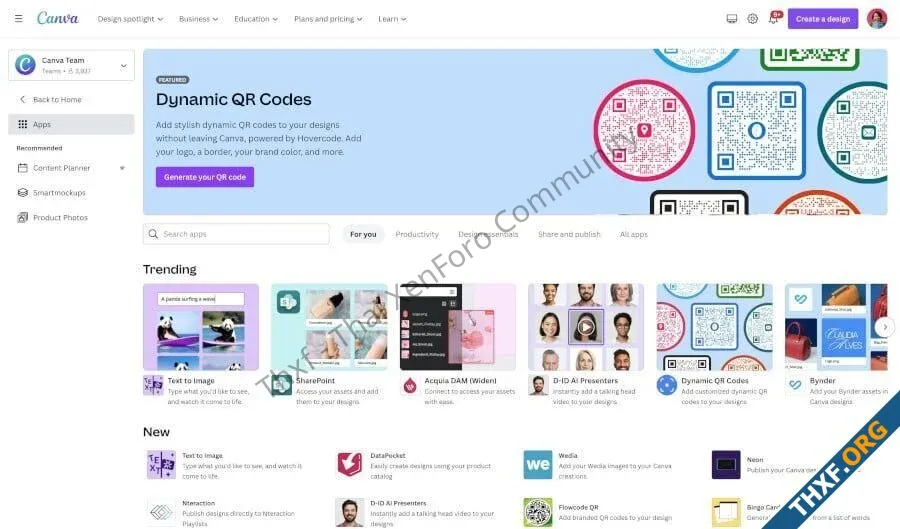
Task: Open the Plans and pricing dropdown
Action: (328, 19)
